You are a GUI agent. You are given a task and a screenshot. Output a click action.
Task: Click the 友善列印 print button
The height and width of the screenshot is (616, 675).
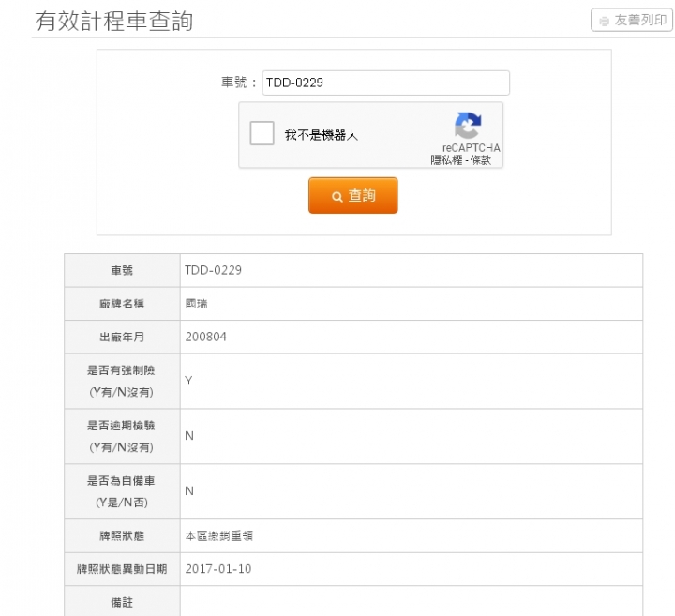pyautogui.click(x=632, y=20)
